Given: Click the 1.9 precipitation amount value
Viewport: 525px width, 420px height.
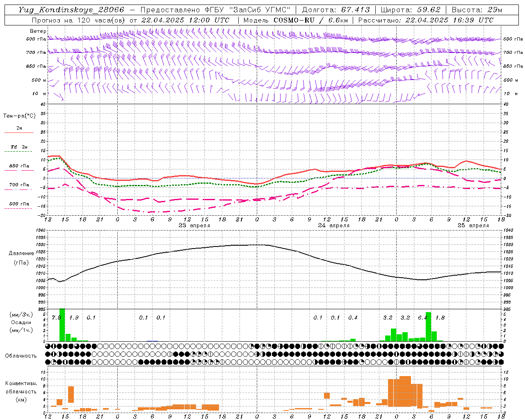Looking at the screenshot, I should (x=74, y=318).
